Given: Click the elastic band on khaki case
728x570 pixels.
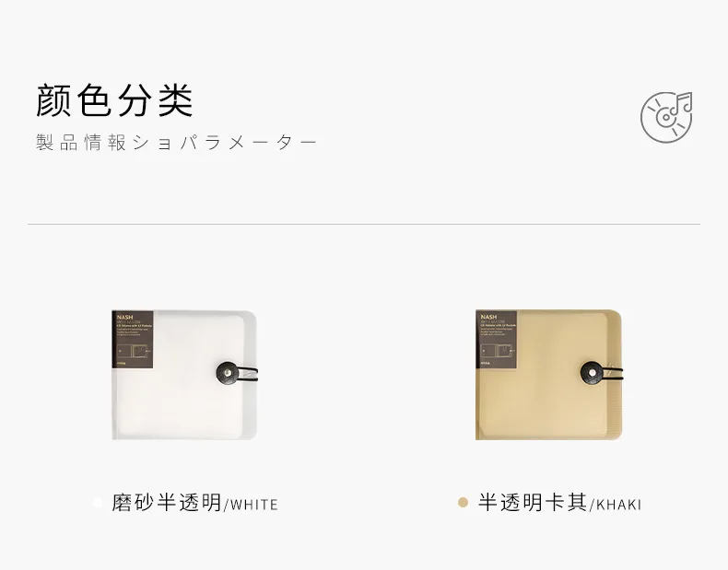Looking at the screenshot, I should coord(613,374).
